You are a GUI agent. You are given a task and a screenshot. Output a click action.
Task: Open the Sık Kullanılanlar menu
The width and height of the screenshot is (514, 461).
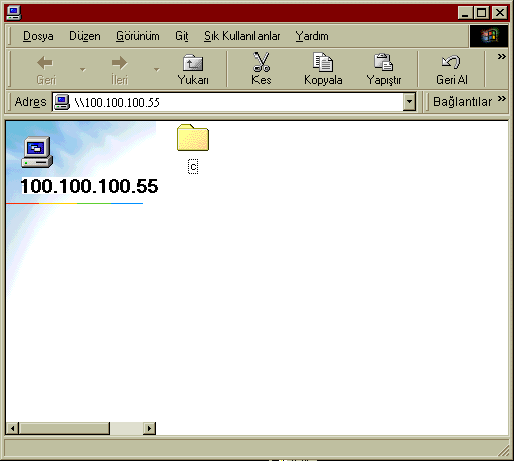pyautogui.click(x=242, y=36)
